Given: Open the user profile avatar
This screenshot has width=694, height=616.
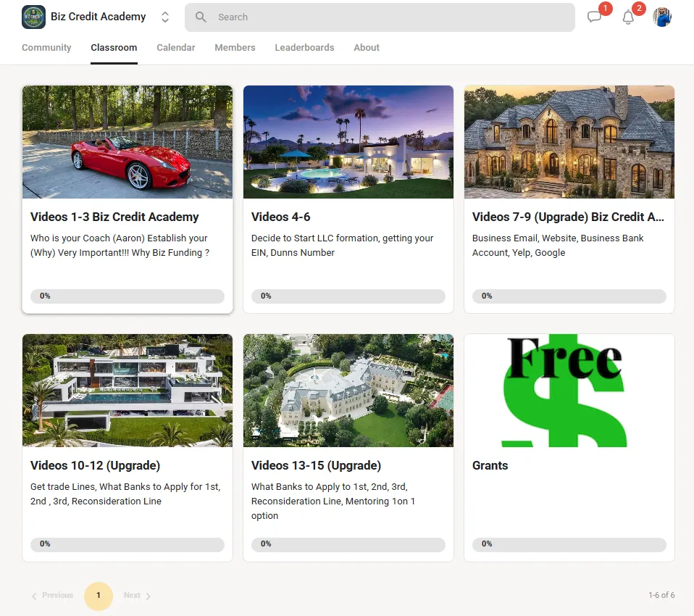Looking at the screenshot, I should tap(662, 17).
